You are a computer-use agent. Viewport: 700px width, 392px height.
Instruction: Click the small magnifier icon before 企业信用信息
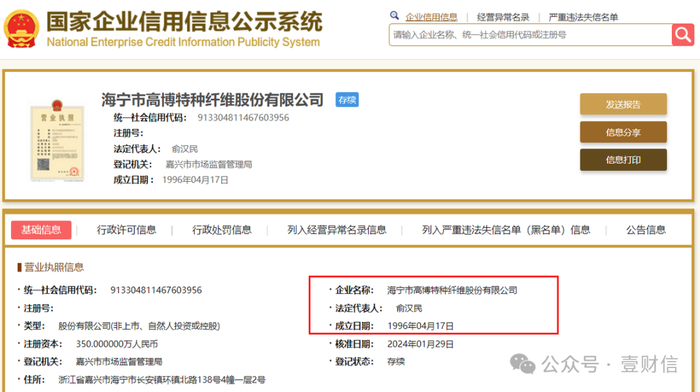click(x=394, y=16)
